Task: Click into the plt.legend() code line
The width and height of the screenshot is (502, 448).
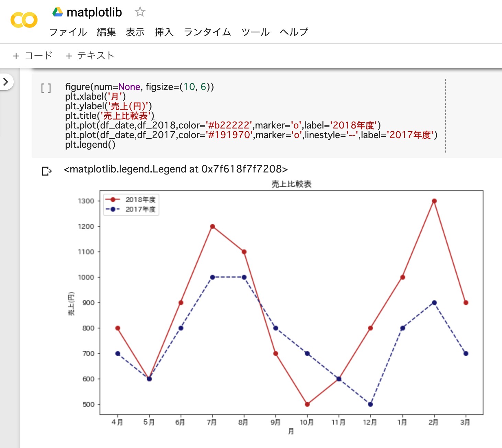Action: point(90,145)
